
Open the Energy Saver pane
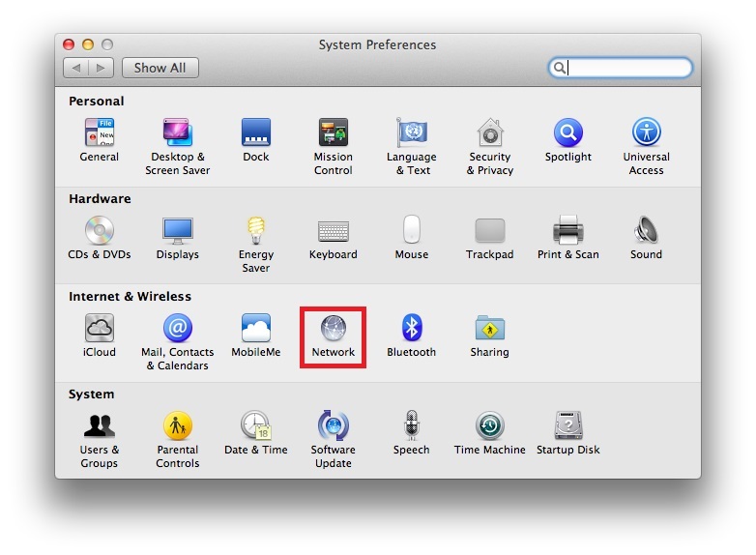click(x=255, y=231)
